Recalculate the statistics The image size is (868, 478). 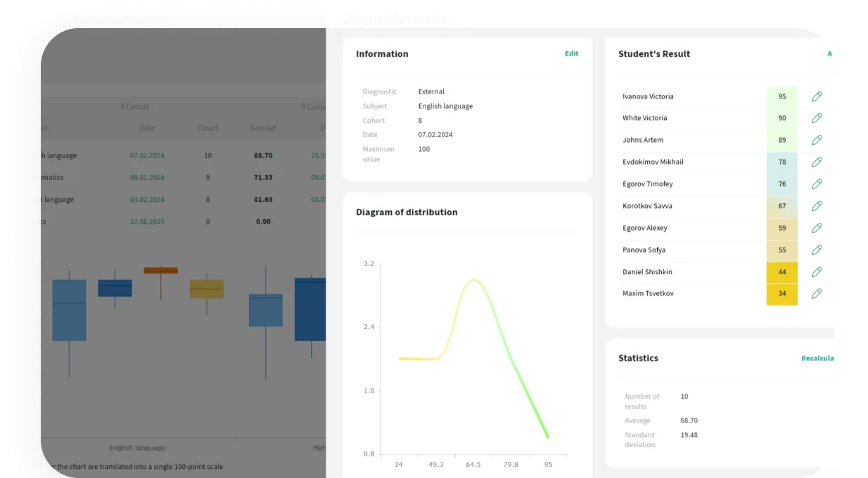point(820,358)
